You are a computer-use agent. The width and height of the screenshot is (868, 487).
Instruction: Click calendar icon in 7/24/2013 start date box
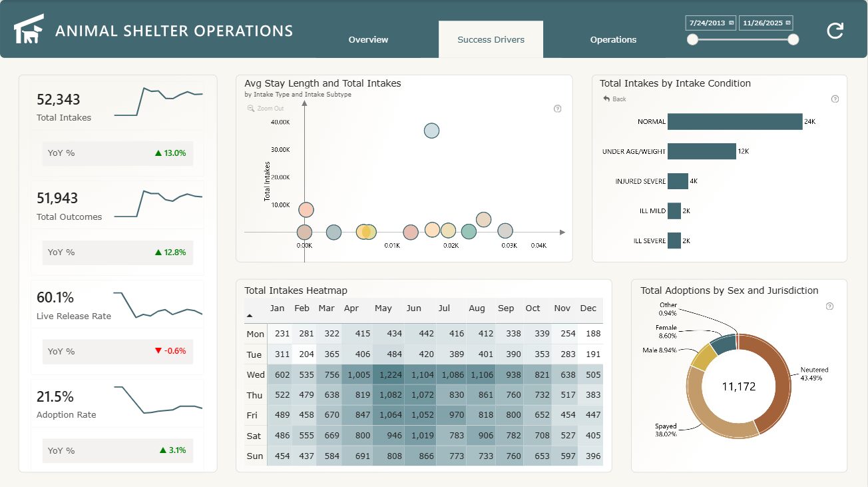click(732, 23)
